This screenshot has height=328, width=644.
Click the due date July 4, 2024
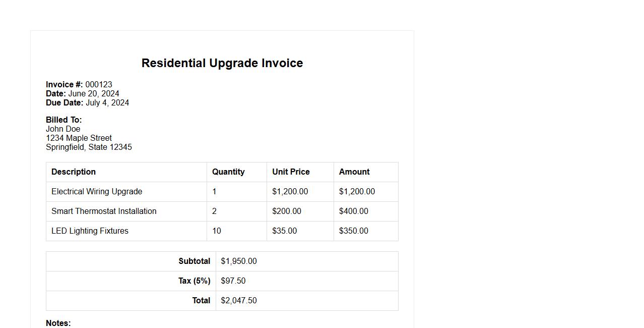107,103
